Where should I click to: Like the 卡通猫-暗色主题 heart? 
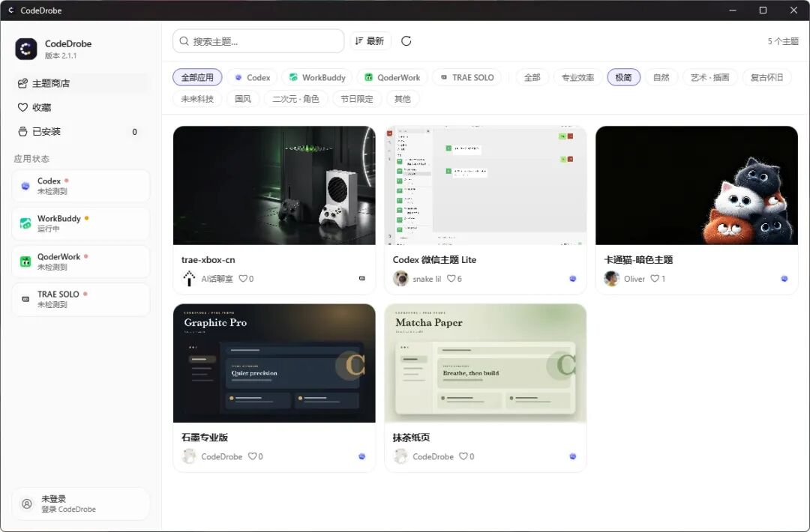coord(655,279)
